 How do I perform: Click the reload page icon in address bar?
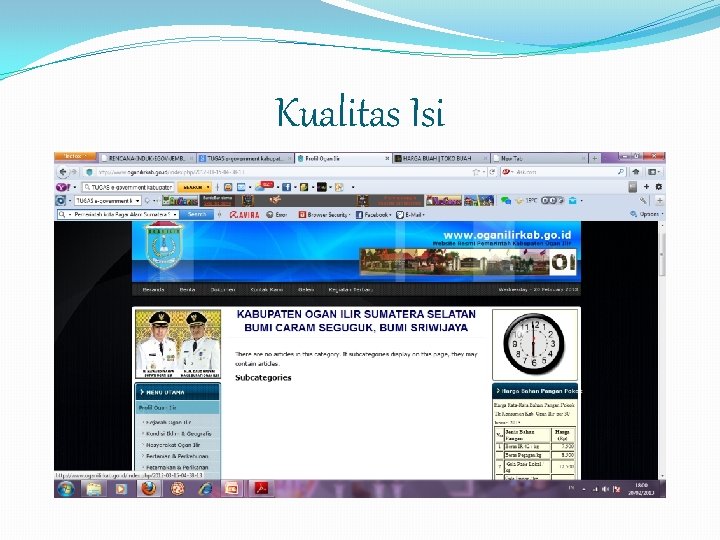click(492, 172)
